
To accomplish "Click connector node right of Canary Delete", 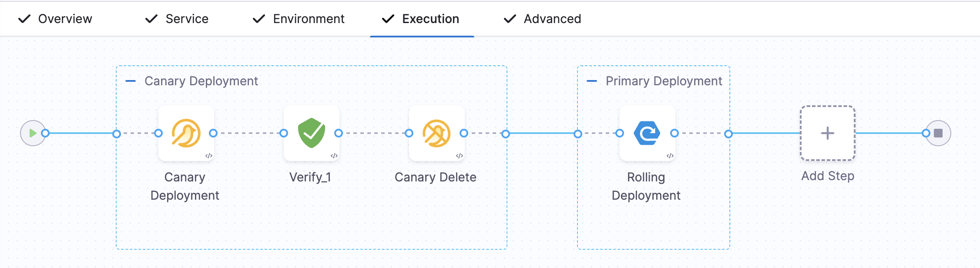I will (464, 133).
